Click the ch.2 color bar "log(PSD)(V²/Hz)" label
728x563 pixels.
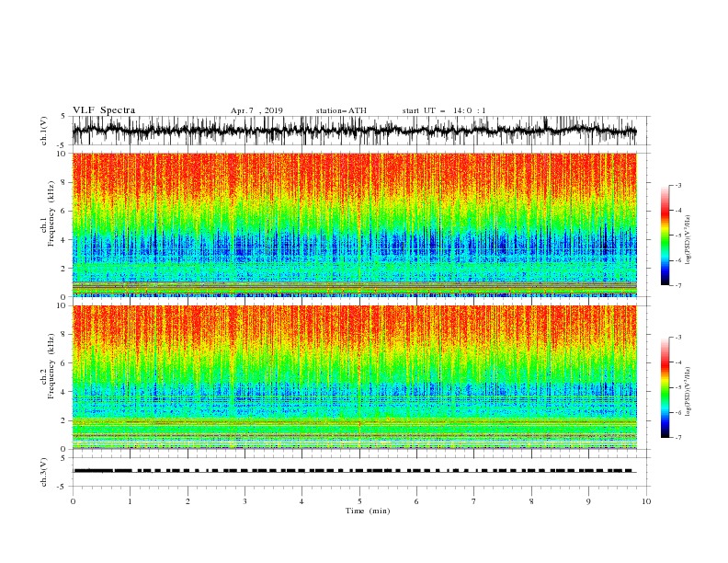[x=688, y=392]
